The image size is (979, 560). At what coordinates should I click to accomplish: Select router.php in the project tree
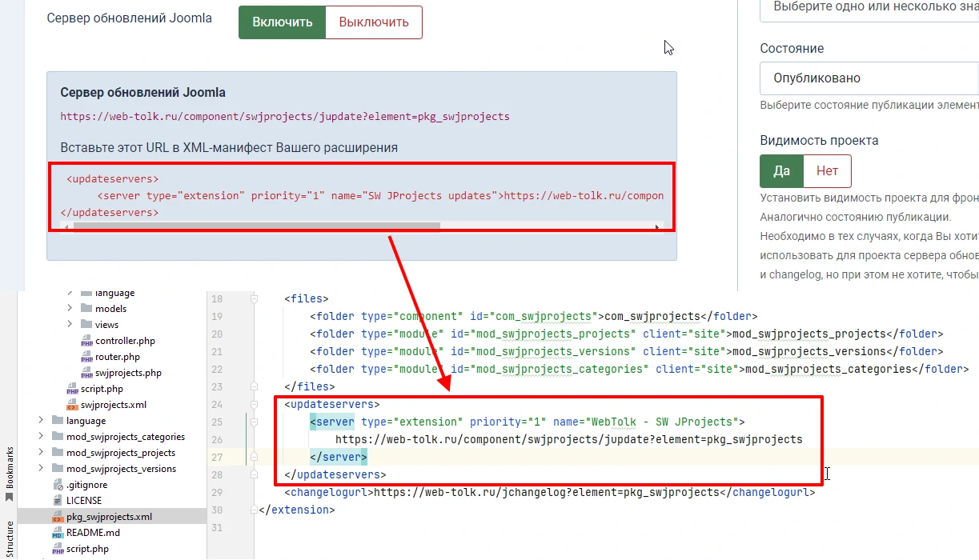click(x=118, y=357)
